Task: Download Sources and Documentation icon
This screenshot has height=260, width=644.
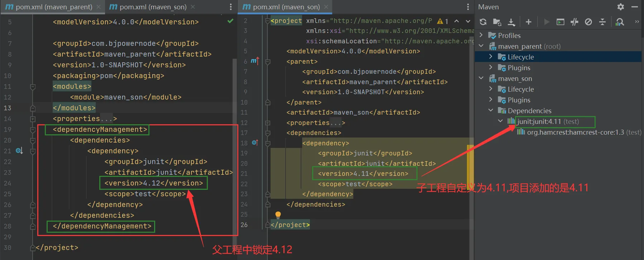Action: click(x=511, y=22)
